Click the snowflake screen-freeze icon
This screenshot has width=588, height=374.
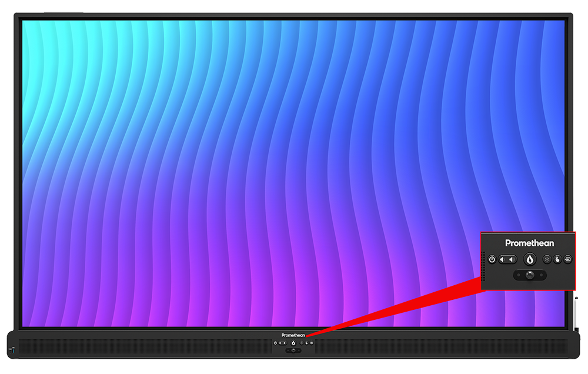tap(547, 258)
